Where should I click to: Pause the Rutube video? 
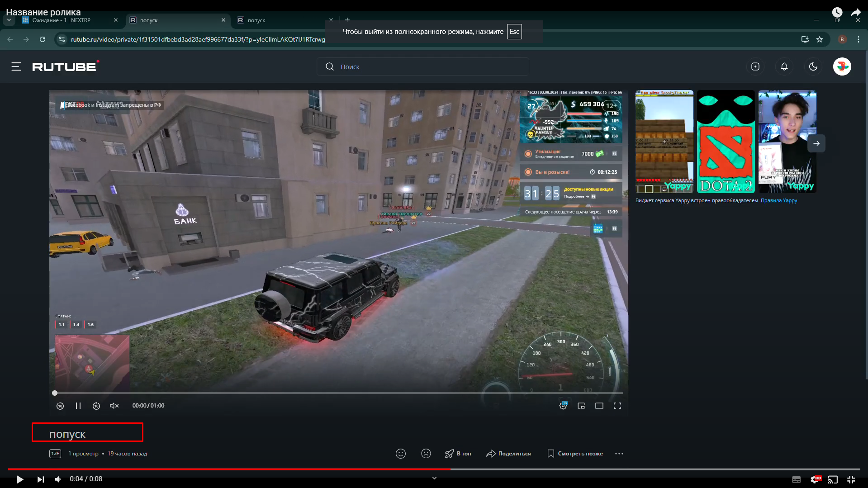tap(78, 406)
